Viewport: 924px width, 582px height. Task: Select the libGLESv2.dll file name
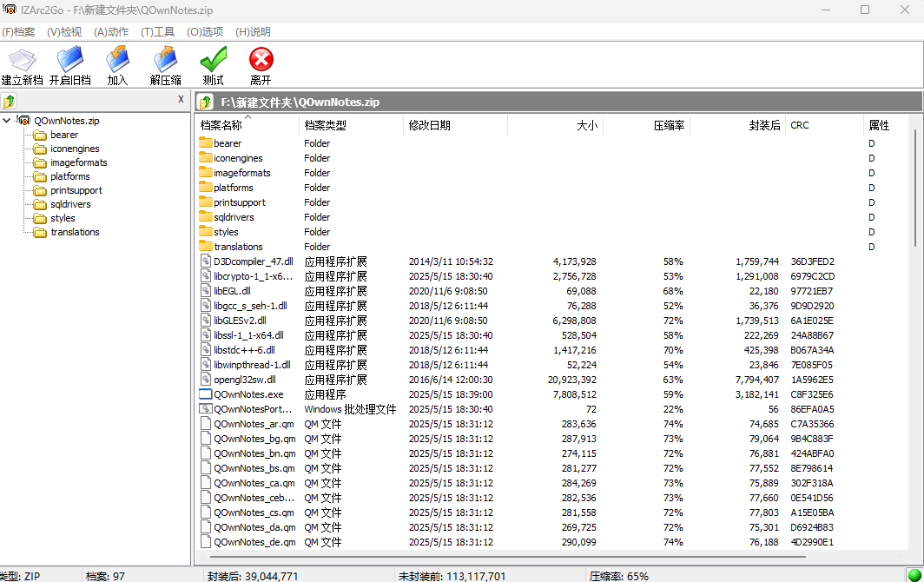click(x=240, y=321)
